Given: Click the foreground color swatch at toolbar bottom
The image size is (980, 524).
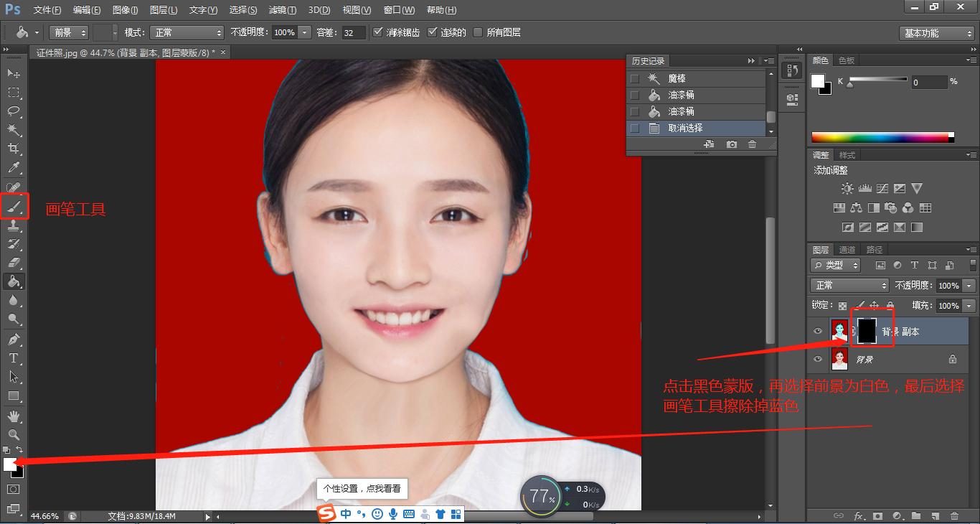Looking at the screenshot, I should [x=10, y=465].
